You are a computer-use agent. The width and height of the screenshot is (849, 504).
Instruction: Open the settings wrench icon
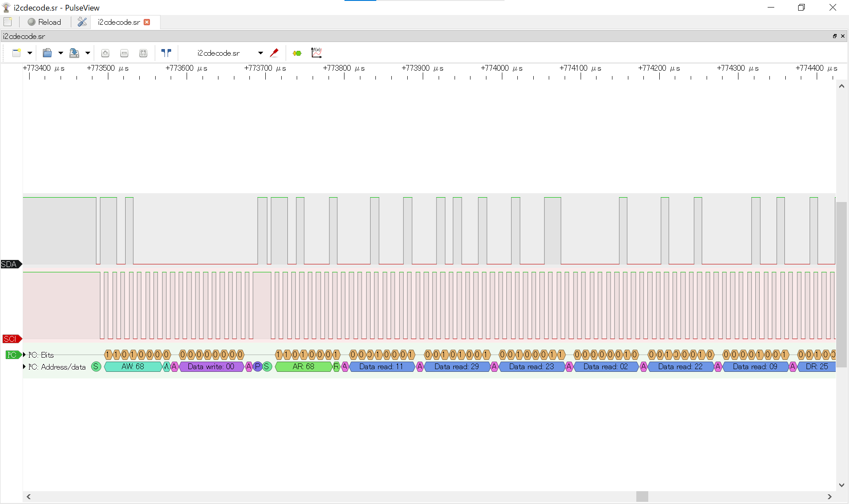(x=82, y=22)
